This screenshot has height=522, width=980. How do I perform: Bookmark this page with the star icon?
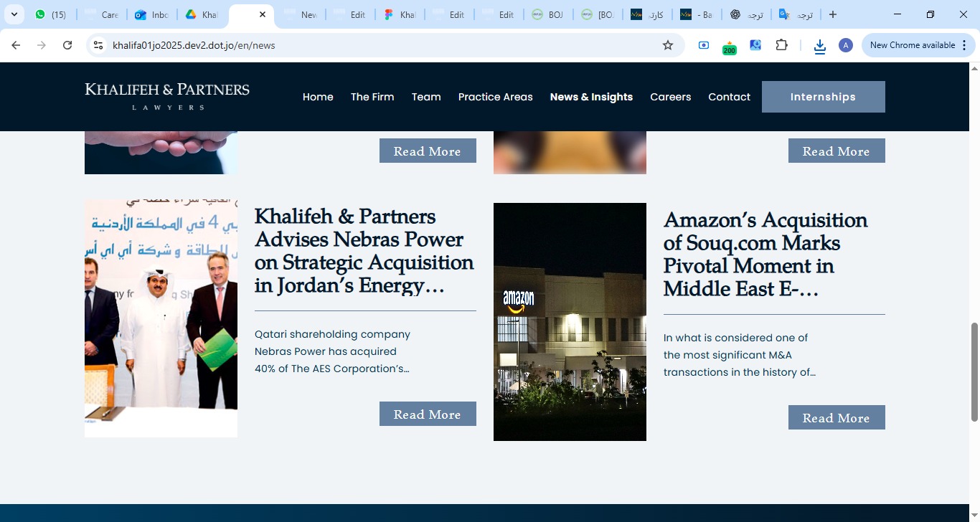pyautogui.click(x=668, y=45)
